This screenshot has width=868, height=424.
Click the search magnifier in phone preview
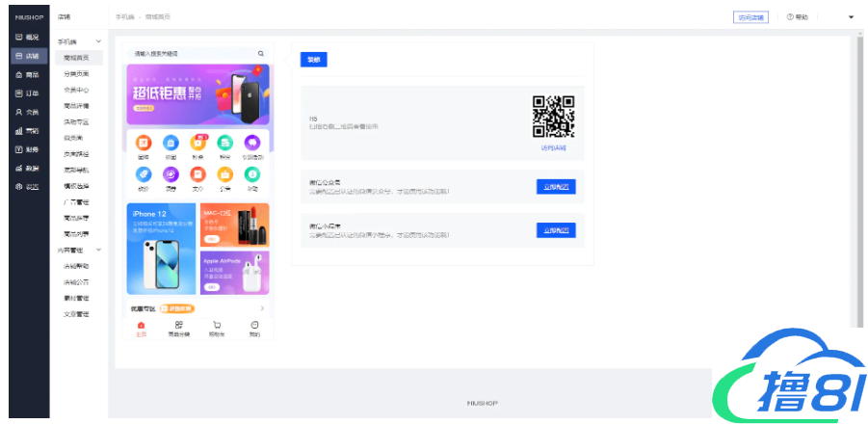click(260, 54)
